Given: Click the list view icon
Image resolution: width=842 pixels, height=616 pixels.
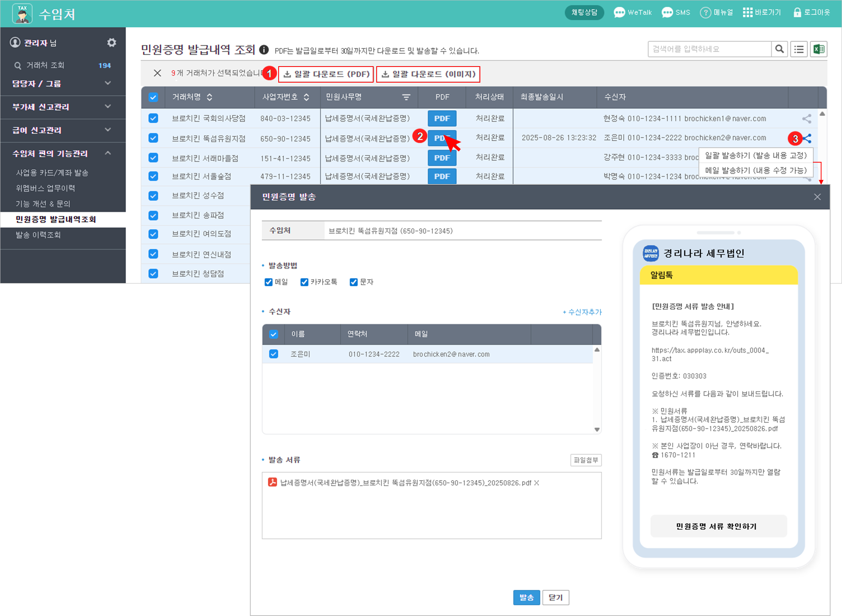Looking at the screenshot, I should (x=799, y=49).
